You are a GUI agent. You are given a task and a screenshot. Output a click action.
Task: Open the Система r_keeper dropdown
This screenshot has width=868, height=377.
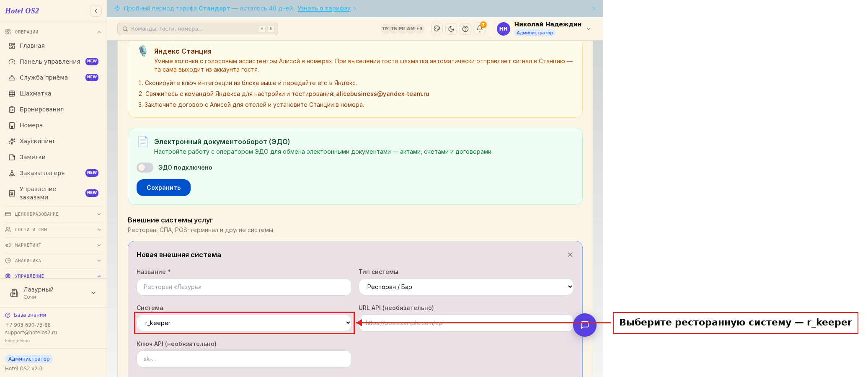click(244, 323)
